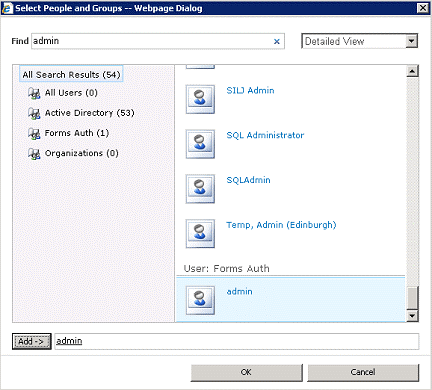The height and width of the screenshot is (390, 432).
Task: Filter results by Forms Auth (1)
Action: coord(77,133)
